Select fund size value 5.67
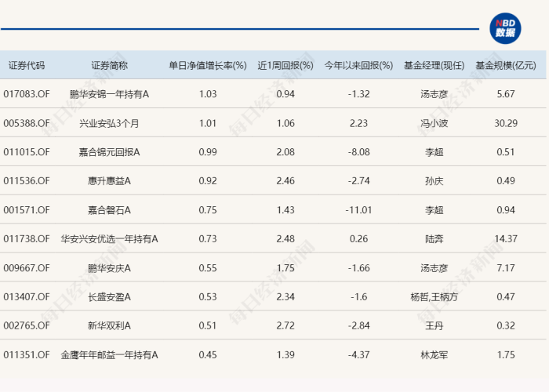The image size is (549, 392). 506,94
